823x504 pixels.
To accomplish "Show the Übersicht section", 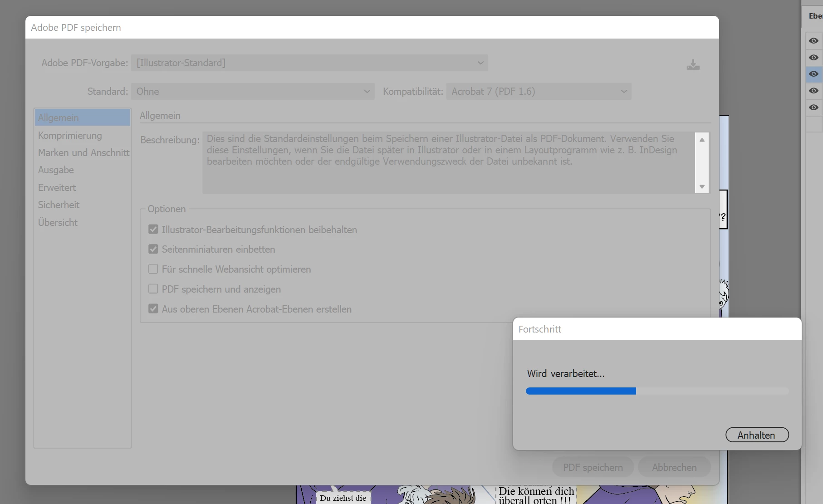I will tap(58, 222).
